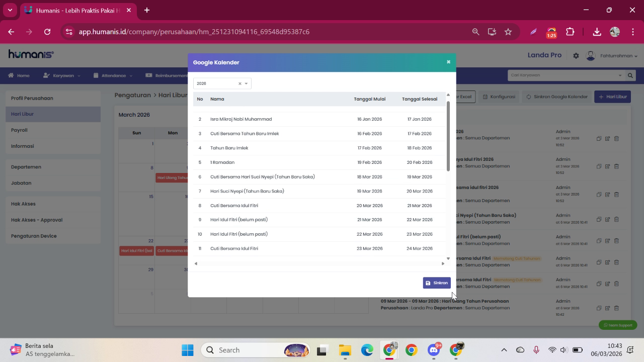Open Chrome three-dot menu
Viewport: 644px width, 362px height.
tap(632, 32)
